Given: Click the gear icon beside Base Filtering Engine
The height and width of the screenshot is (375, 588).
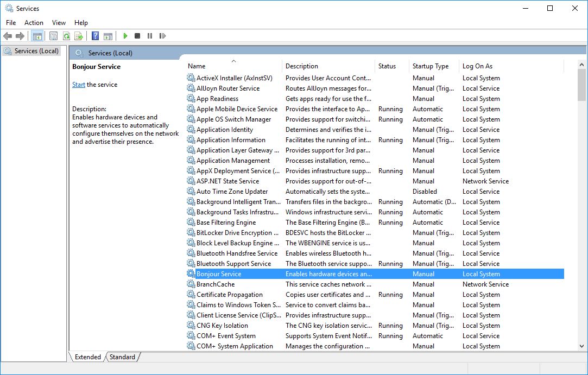Looking at the screenshot, I should [x=191, y=223].
